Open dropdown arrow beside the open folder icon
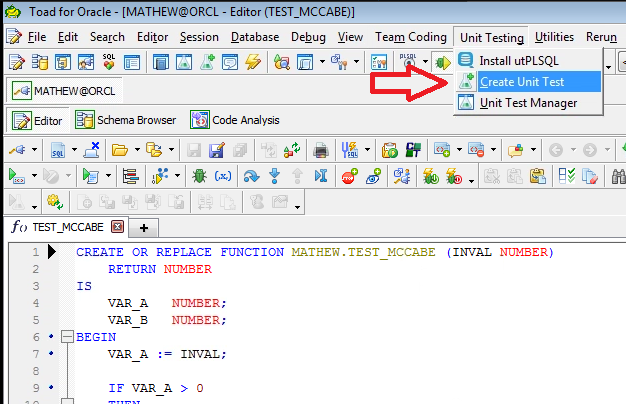This screenshot has height=404, width=626. pyautogui.click(x=137, y=150)
